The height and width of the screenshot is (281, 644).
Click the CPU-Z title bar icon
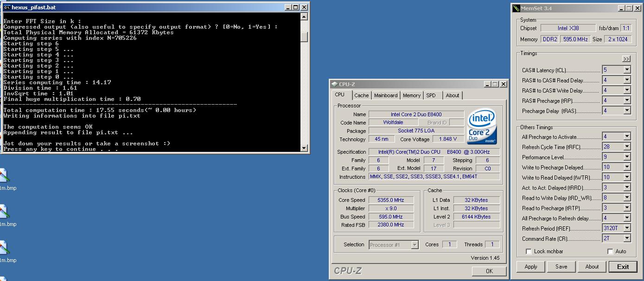[335, 84]
